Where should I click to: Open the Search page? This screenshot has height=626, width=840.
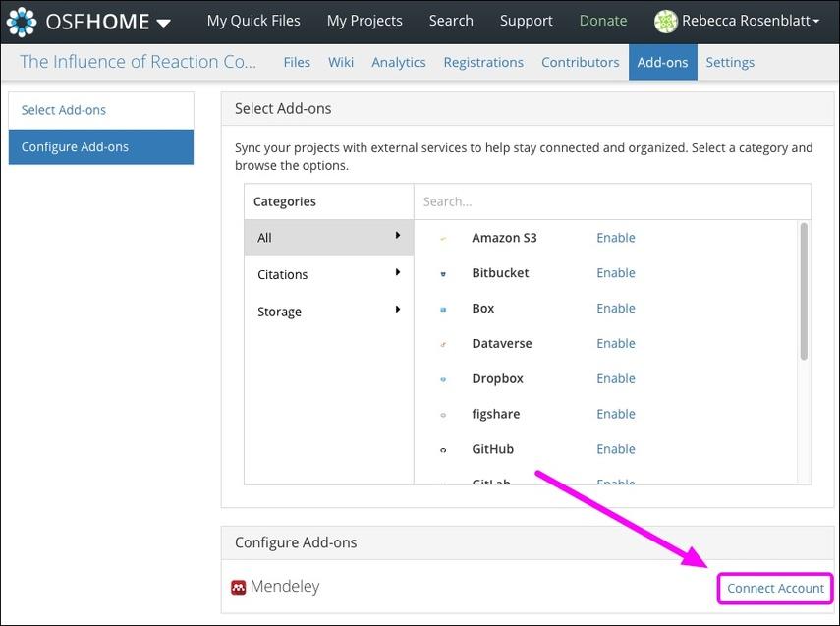pyautogui.click(x=451, y=21)
